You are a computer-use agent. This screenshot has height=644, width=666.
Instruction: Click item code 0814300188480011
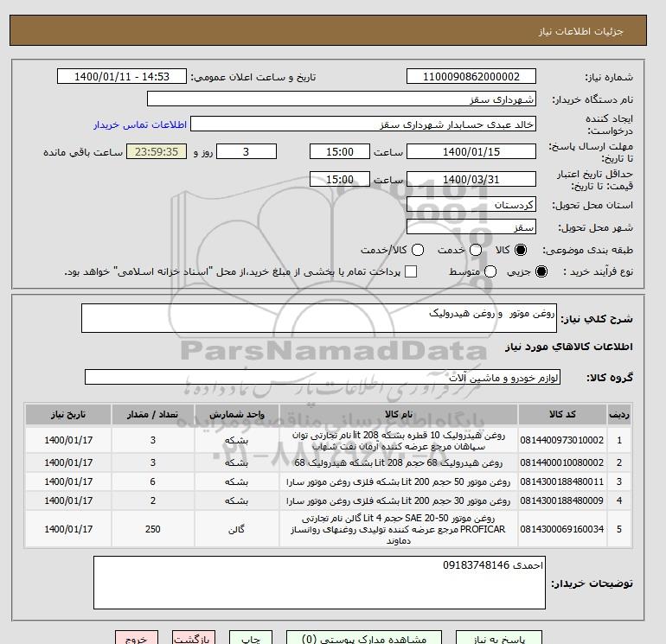(x=562, y=481)
